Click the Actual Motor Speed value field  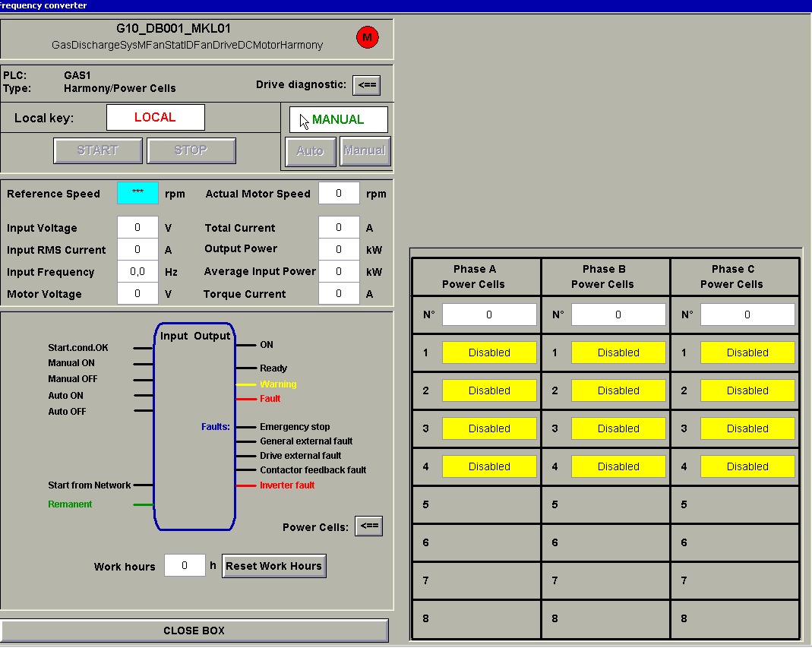338,194
